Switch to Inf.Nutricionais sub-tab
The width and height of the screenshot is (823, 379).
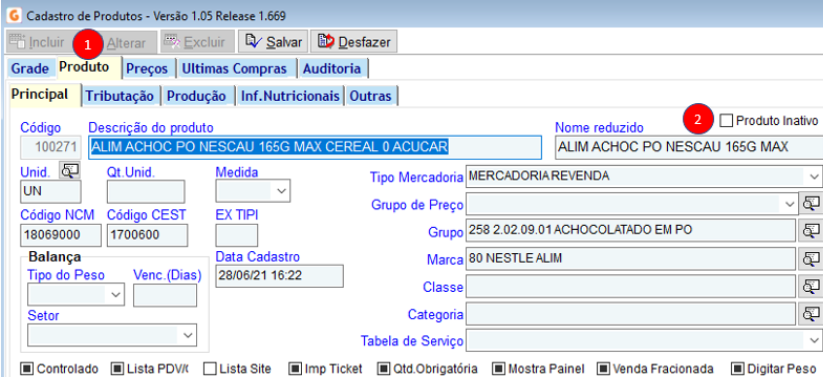[290, 96]
